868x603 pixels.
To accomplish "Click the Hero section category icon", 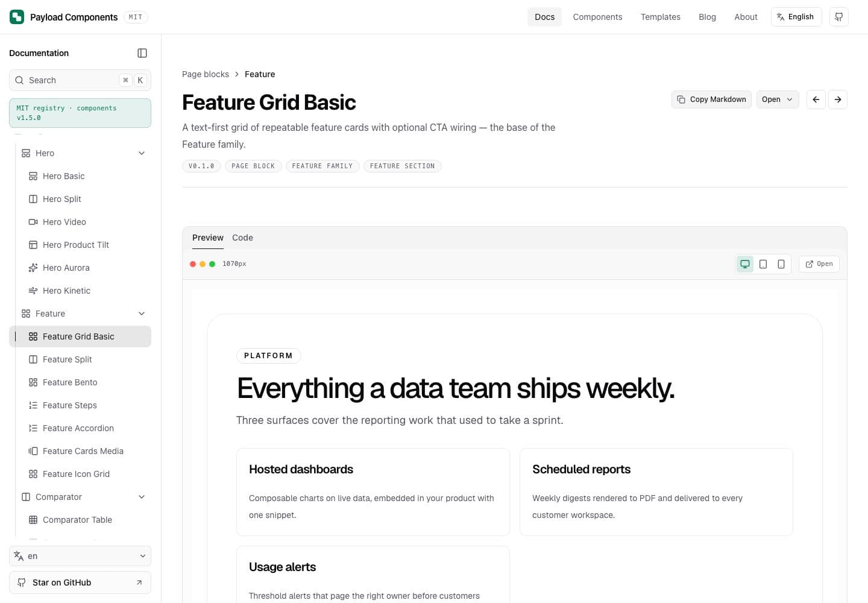I will click(26, 153).
